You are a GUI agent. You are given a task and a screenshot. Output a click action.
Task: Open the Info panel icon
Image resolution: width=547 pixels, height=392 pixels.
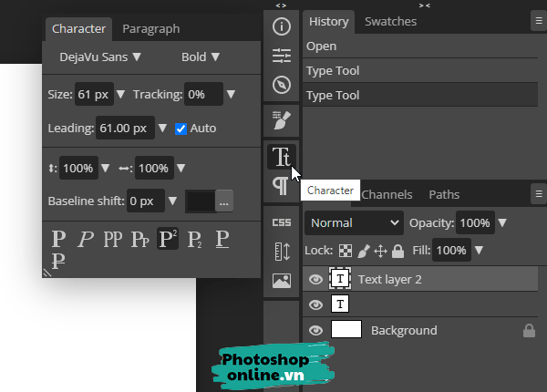[281, 26]
